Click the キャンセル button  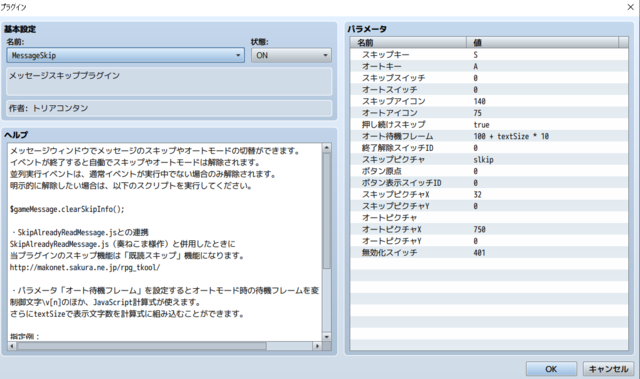pos(608,369)
